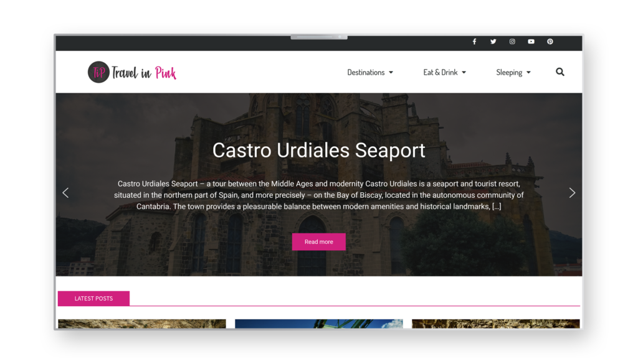Screen dimensions: 638x364
Task: Open the Twitter social icon
Action: 493,42
